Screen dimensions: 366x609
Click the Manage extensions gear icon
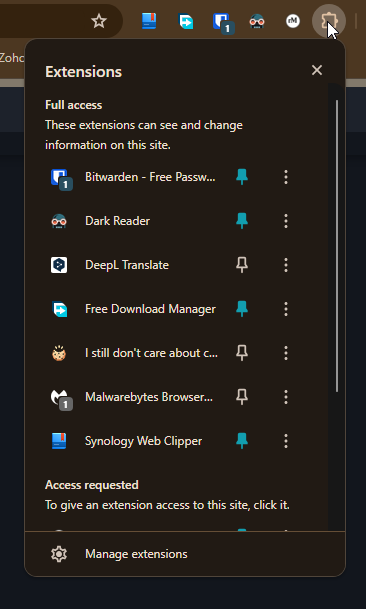[59, 554]
